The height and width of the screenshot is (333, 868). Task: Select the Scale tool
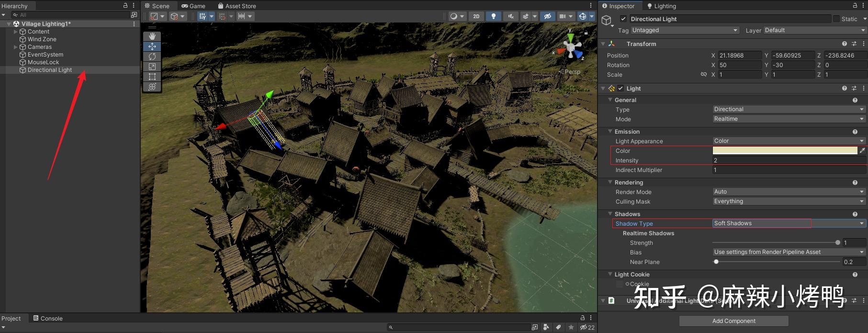pyautogui.click(x=152, y=67)
